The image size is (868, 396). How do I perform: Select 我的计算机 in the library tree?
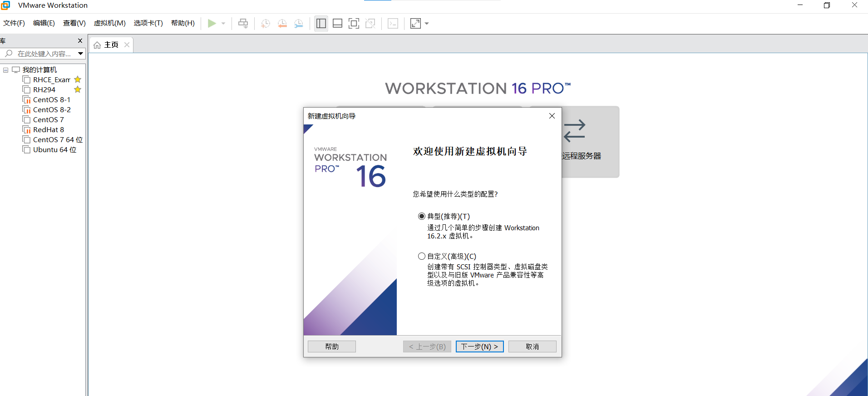(39, 70)
